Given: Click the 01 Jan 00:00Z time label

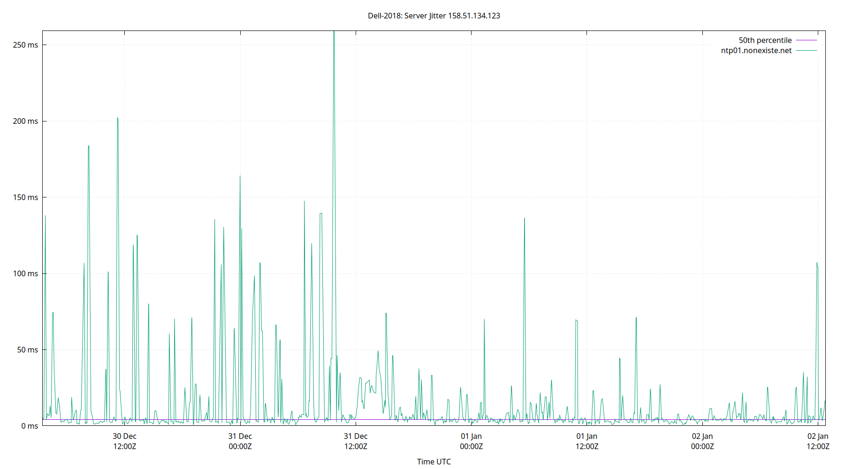Looking at the screenshot, I should coord(471,441).
